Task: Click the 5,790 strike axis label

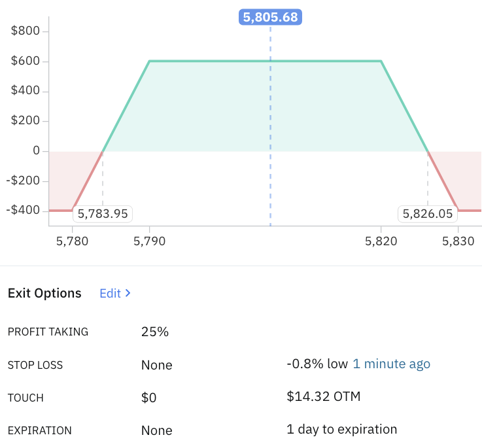Action: (x=150, y=241)
